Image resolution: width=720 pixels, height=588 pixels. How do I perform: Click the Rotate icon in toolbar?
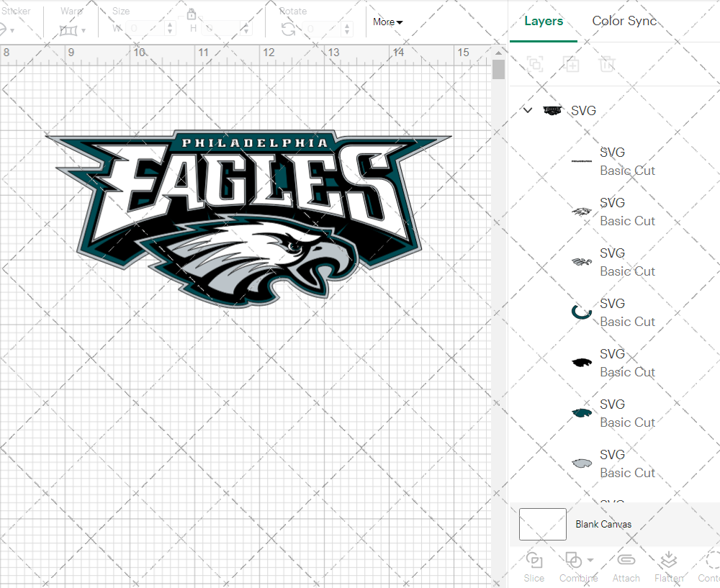[288, 29]
